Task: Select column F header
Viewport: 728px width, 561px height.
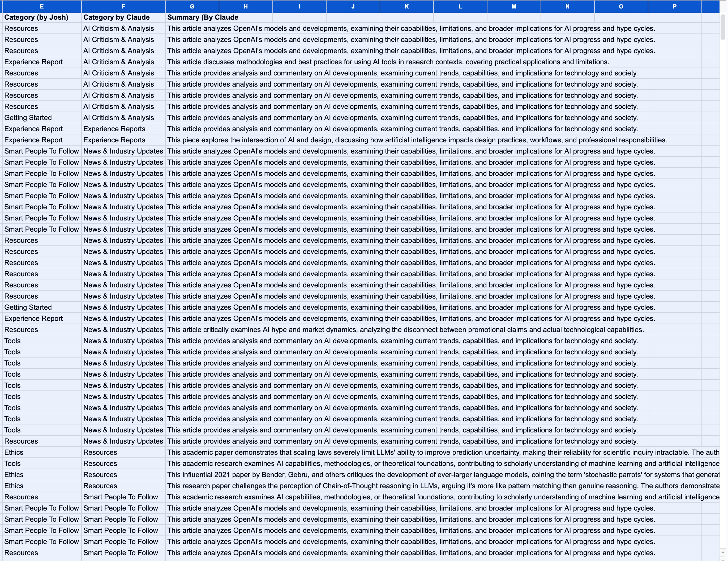Action: (123, 6)
